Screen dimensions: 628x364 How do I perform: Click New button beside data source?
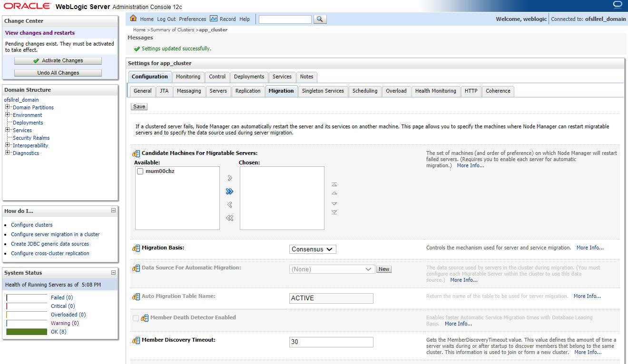point(383,269)
